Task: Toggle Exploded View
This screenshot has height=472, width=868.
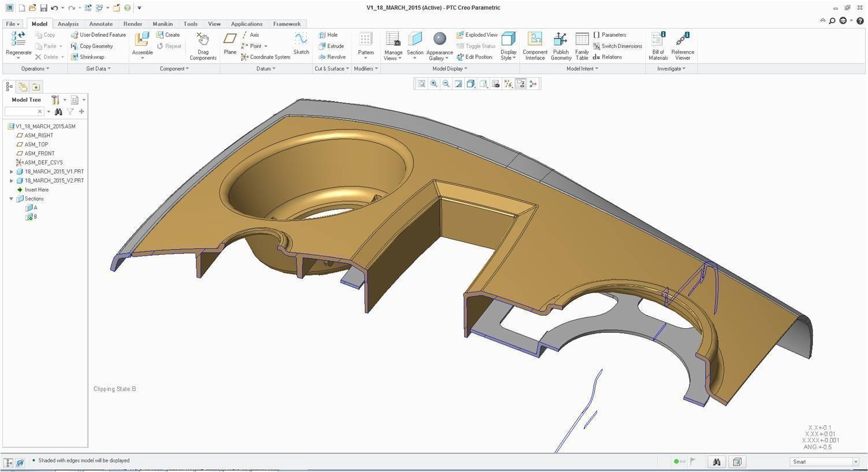Action: pos(477,35)
